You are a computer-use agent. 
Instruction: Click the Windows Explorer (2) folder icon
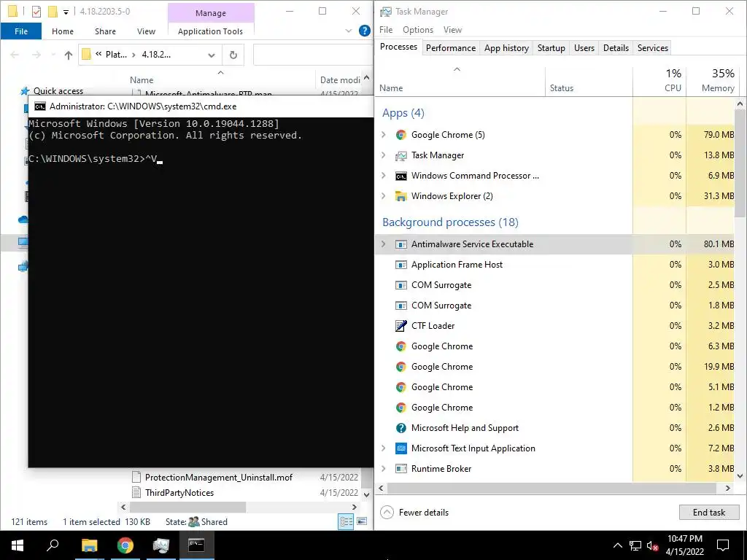coord(401,196)
